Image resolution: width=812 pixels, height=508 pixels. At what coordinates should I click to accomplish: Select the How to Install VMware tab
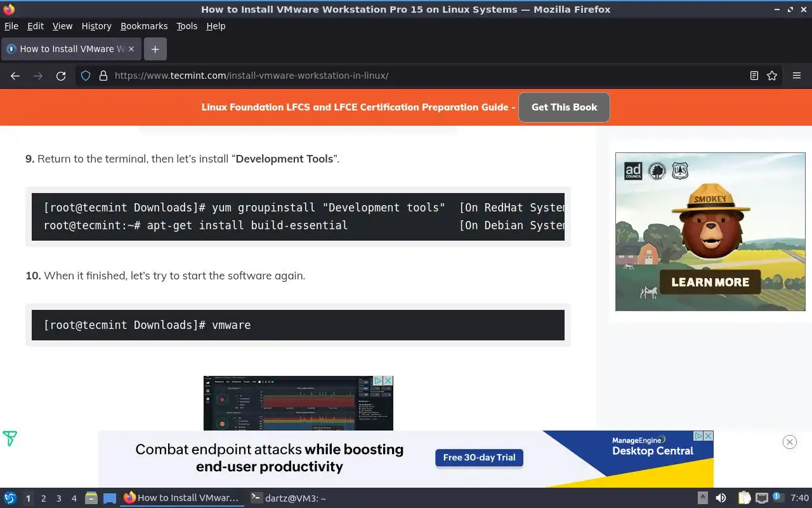pos(71,49)
